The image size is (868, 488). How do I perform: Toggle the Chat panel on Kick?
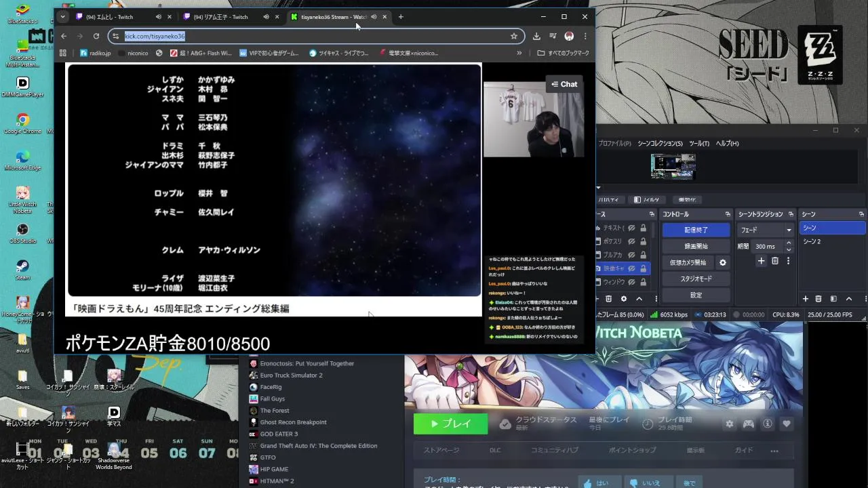pyautogui.click(x=564, y=84)
